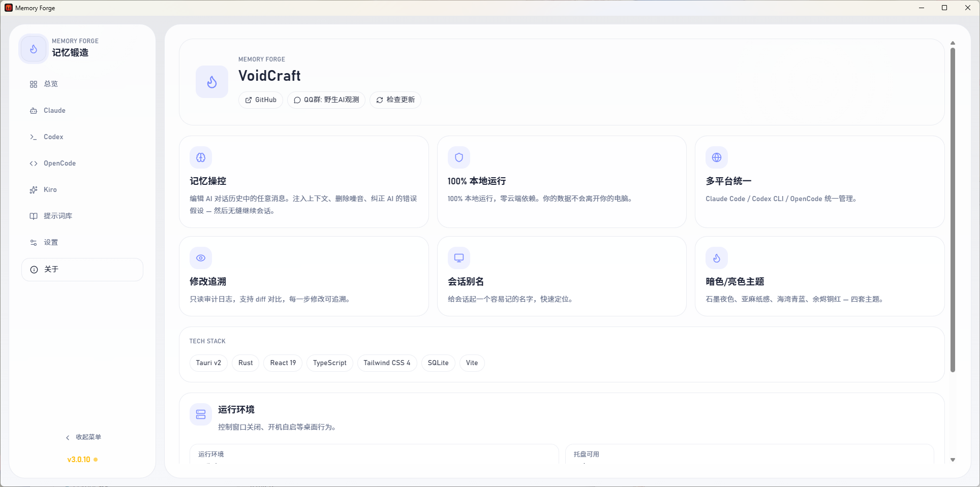Click the 运行环境 server icon
The image size is (980, 487).
tap(200, 414)
